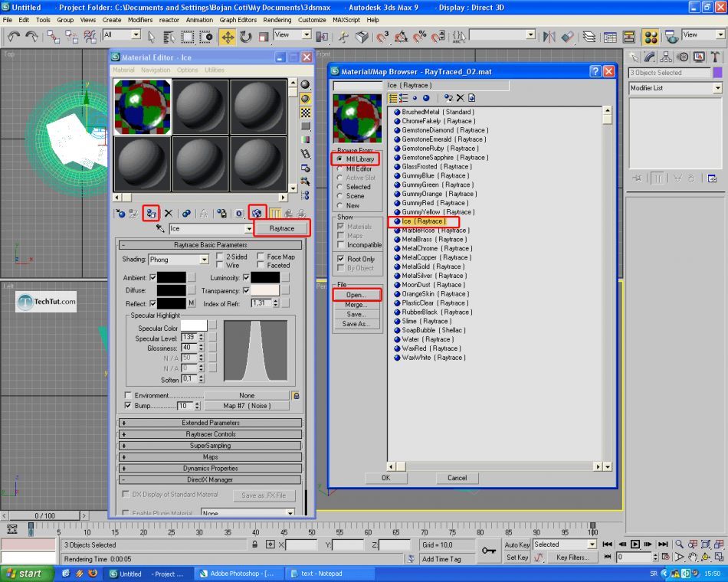Click the Transparency color swatch
This screenshot has height=582, width=728.
click(x=265, y=290)
